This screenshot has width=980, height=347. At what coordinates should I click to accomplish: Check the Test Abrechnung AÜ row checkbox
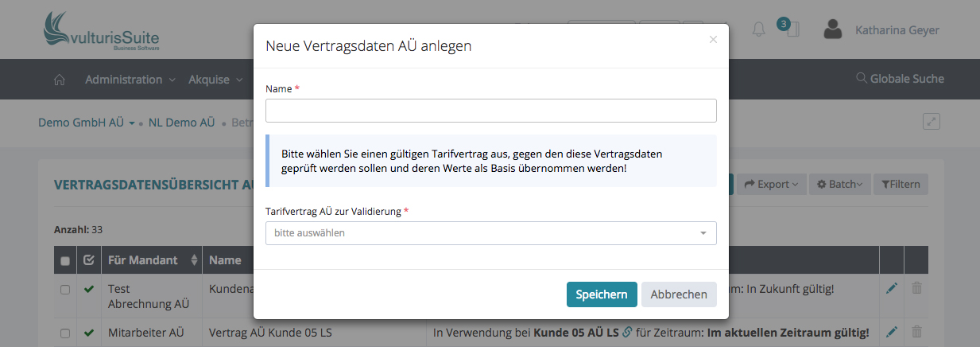click(65, 290)
